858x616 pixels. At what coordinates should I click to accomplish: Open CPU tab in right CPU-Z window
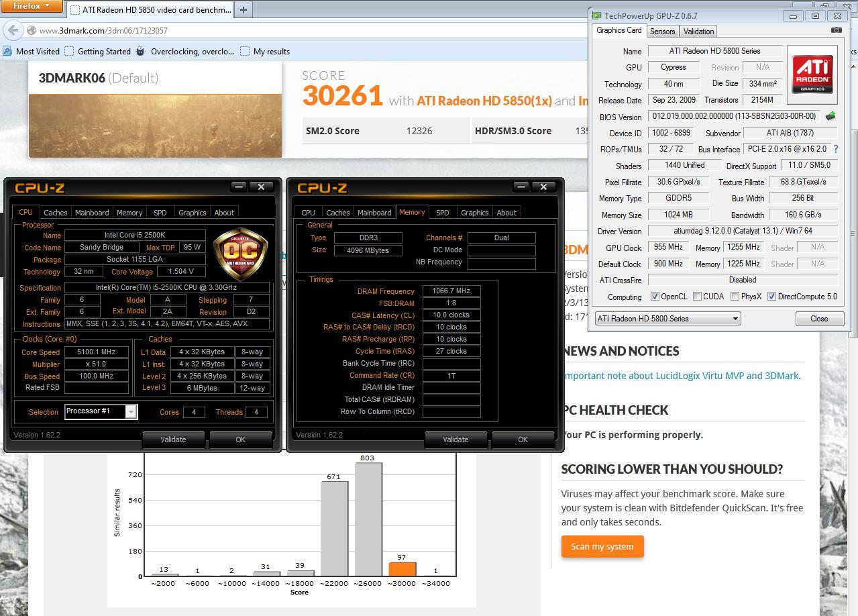(309, 213)
